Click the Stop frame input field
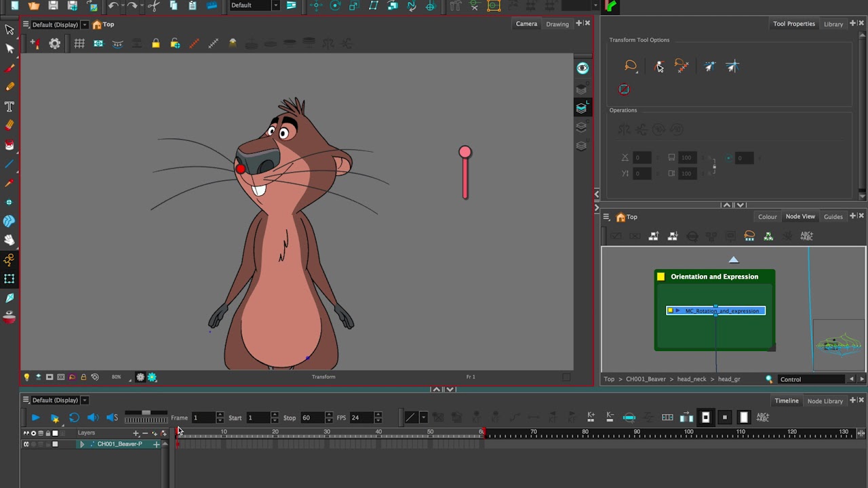 coord(312,418)
